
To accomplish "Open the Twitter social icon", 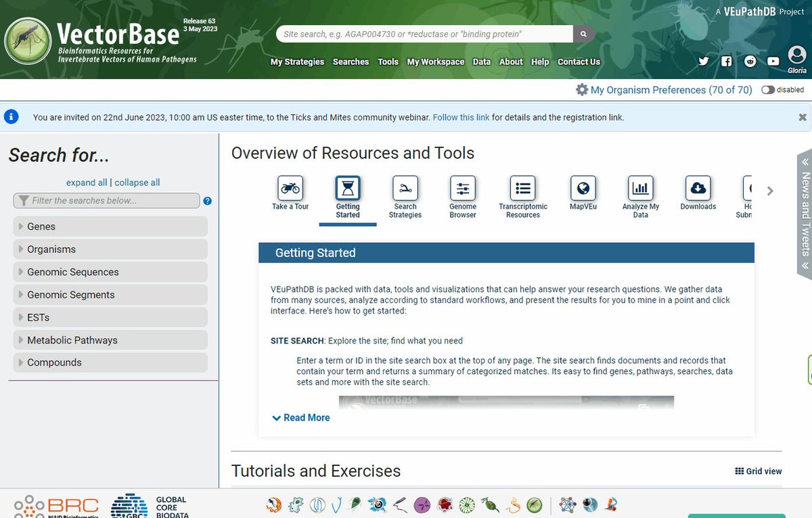I will tap(704, 61).
